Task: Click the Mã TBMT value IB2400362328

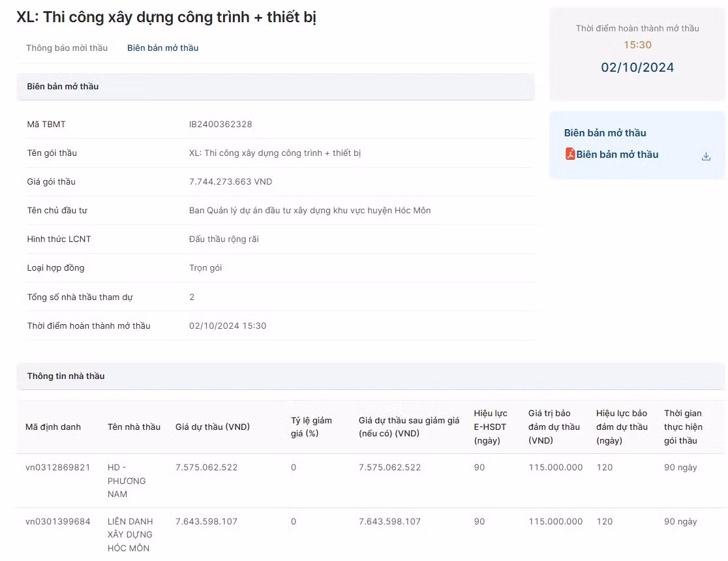Action: 220,124
